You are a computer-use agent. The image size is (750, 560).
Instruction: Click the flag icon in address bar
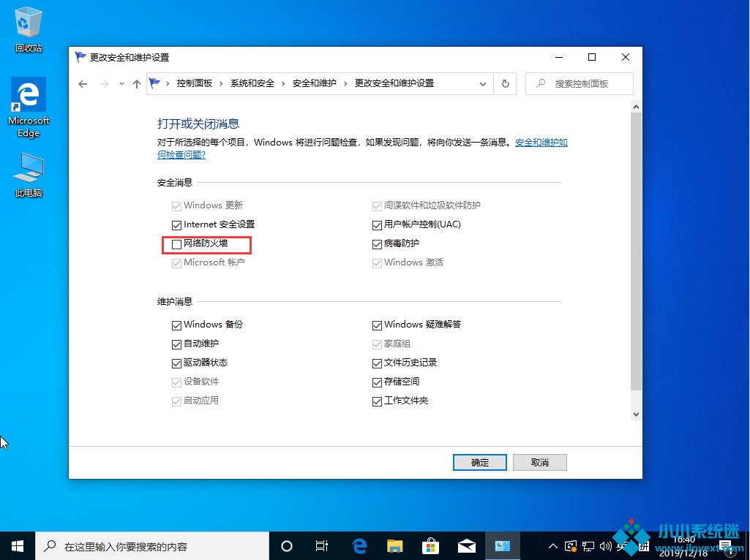pos(154,83)
